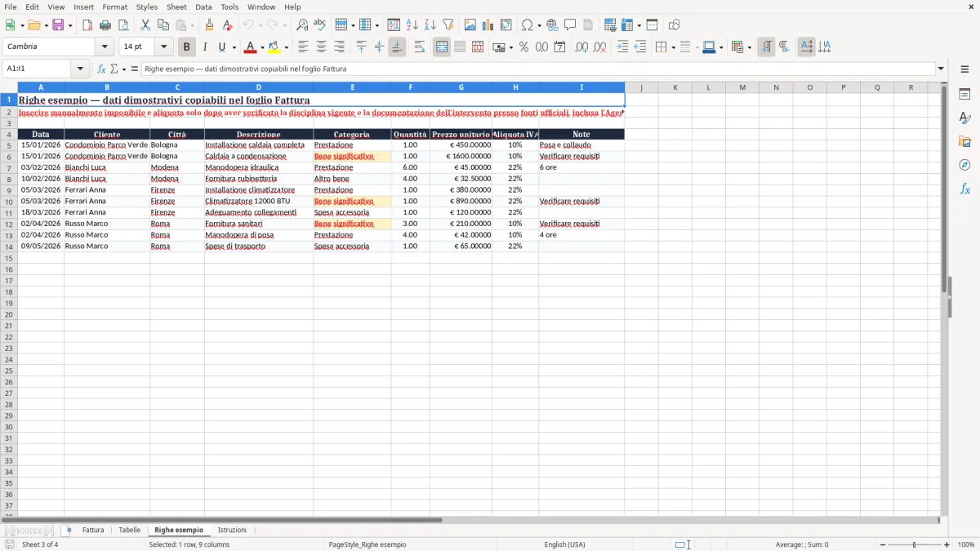Click the font color red swatch
The width and height of the screenshot is (980, 551).
[x=251, y=47]
